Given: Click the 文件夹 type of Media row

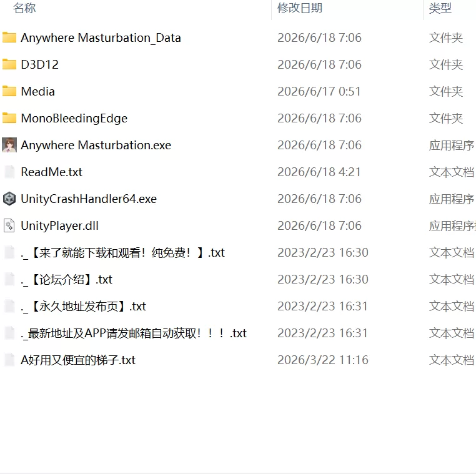Looking at the screenshot, I should tap(446, 91).
